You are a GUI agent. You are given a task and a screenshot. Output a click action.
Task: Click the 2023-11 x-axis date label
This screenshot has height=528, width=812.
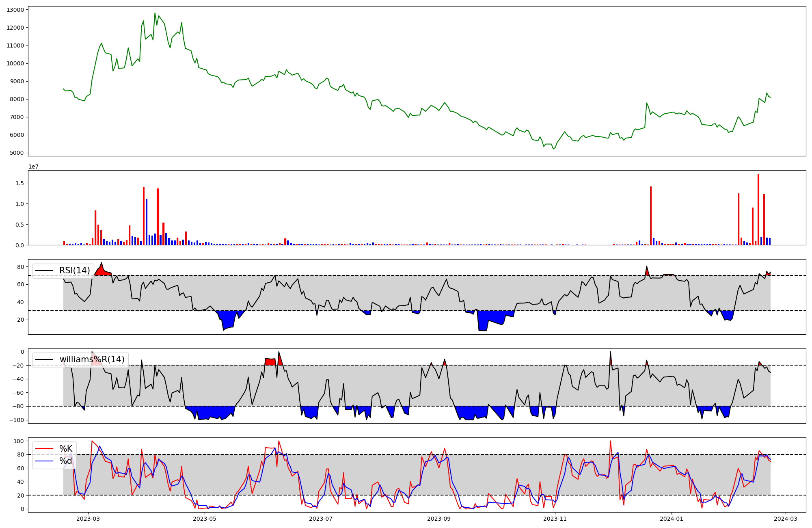click(x=555, y=519)
